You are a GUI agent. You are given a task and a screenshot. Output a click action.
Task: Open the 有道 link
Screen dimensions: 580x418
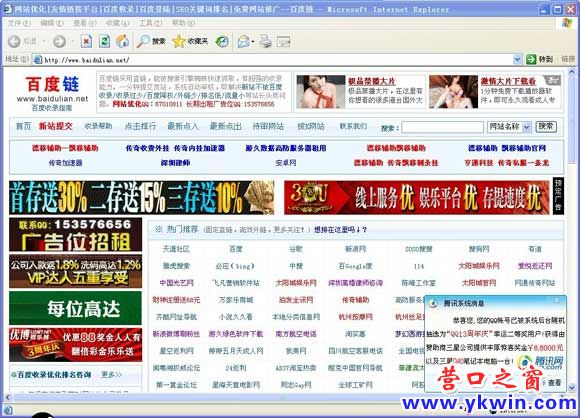point(535,249)
